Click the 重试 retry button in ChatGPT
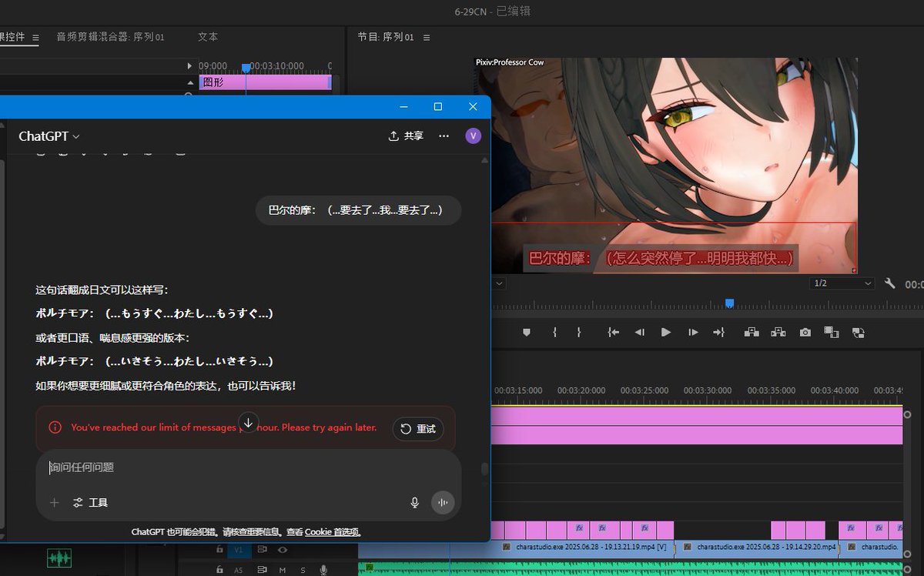This screenshot has height=576, width=924. pyautogui.click(x=418, y=430)
